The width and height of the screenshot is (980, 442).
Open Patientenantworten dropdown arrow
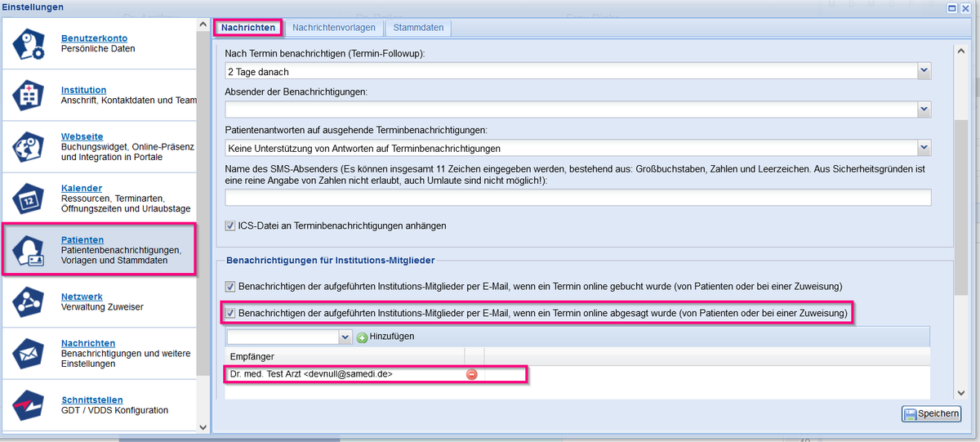click(924, 148)
